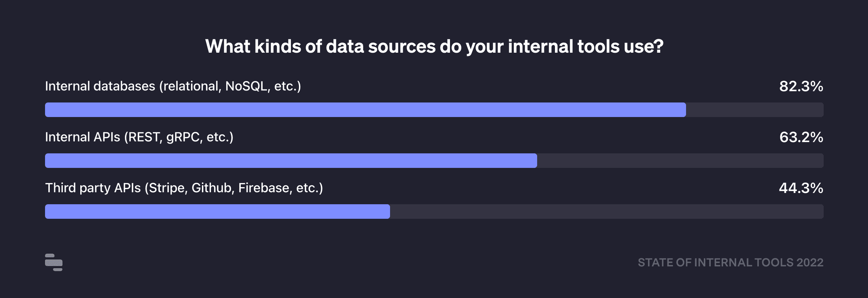868x298 pixels.
Task: Click the 44.3% percentage value
Action: [801, 188]
